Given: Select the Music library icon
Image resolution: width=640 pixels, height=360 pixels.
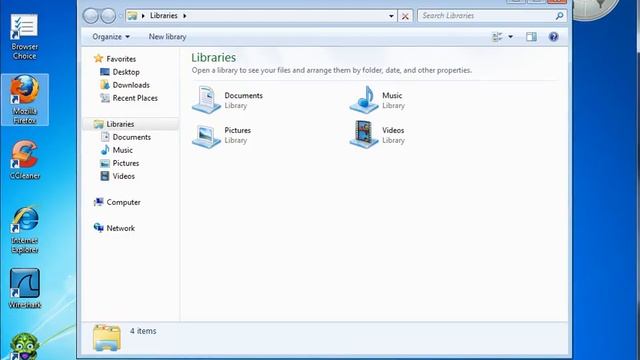Looking at the screenshot, I should [364, 100].
